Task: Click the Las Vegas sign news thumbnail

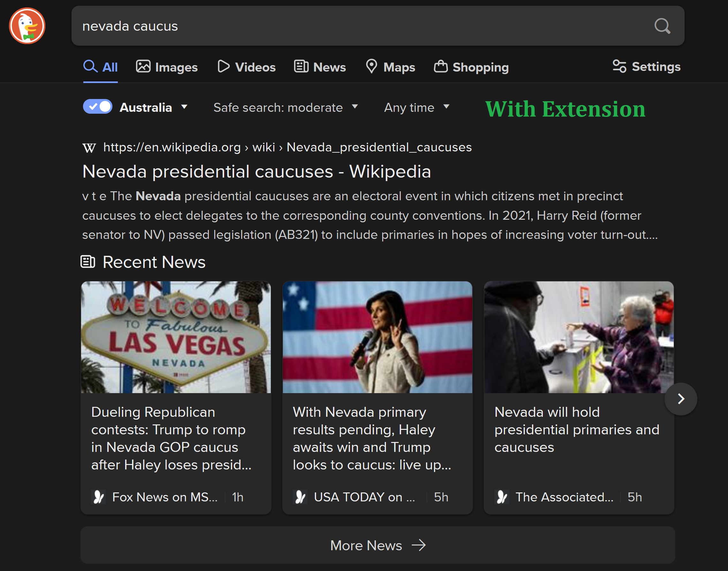Action: pyautogui.click(x=176, y=337)
